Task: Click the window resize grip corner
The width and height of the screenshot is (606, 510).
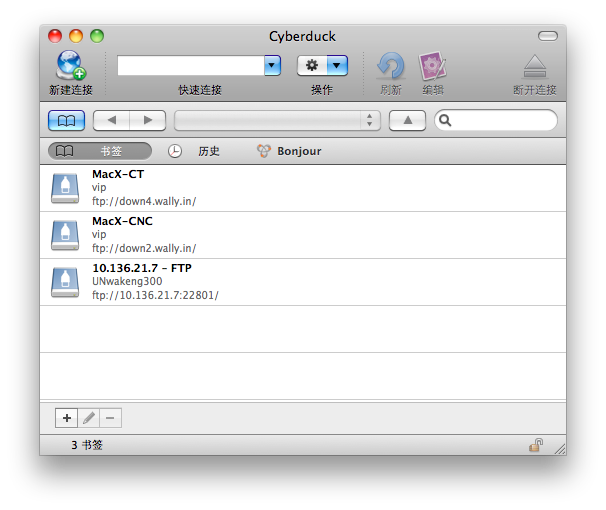Action: (x=560, y=449)
